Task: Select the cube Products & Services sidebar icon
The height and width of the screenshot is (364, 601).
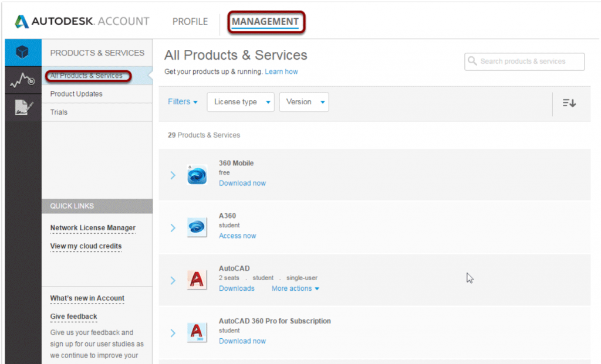Action: (23, 53)
